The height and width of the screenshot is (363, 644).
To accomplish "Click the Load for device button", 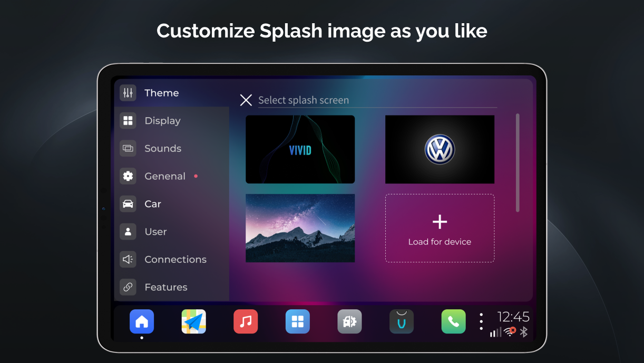I will 440,228.
